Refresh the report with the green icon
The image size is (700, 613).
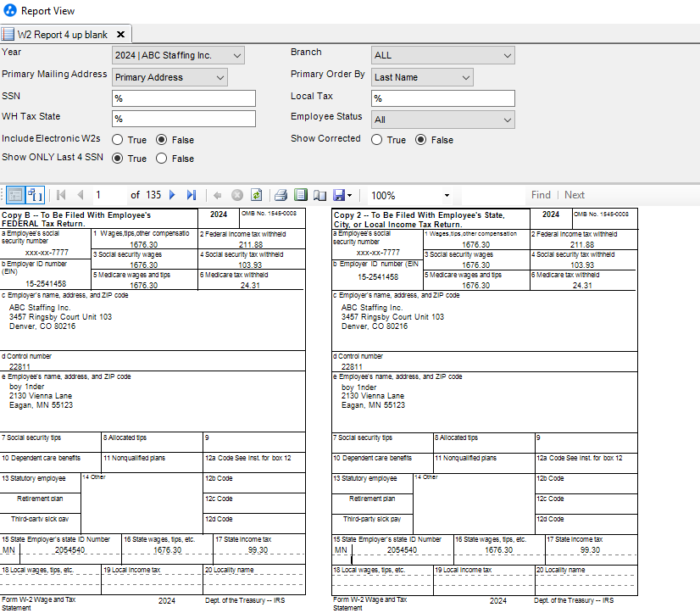256,195
